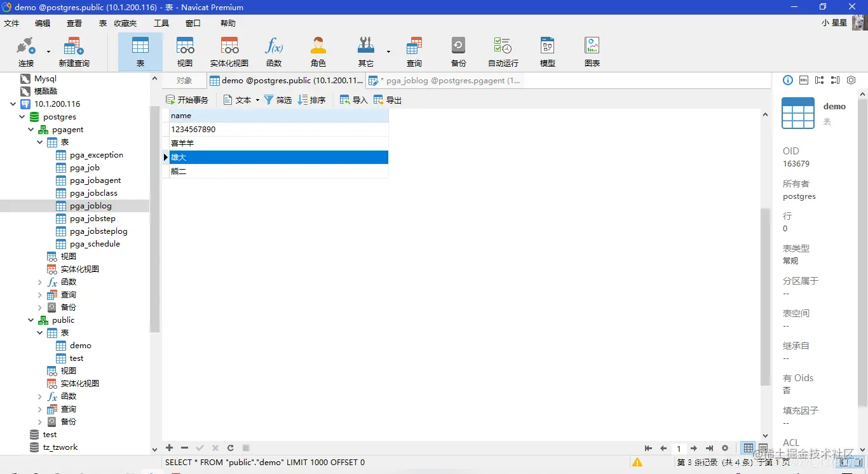Collapse the public schema node
Screen dimensions: 868x474
point(31,320)
